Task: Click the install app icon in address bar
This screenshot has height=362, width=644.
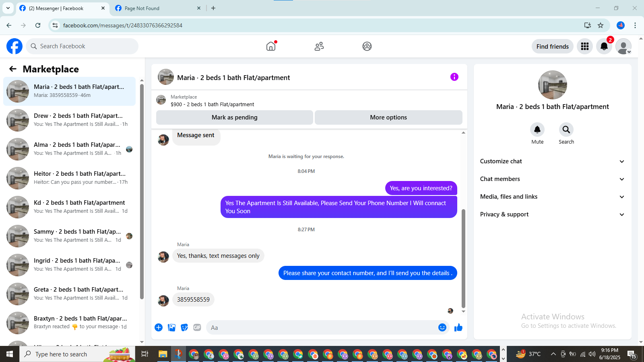Action: 588,25
